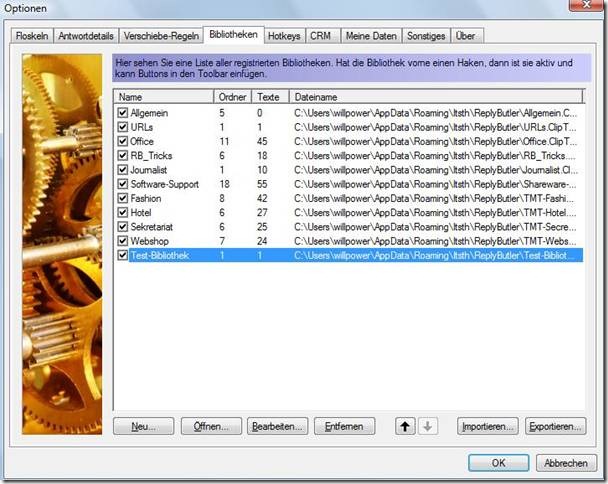Confirm with the OK button

pyautogui.click(x=499, y=463)
